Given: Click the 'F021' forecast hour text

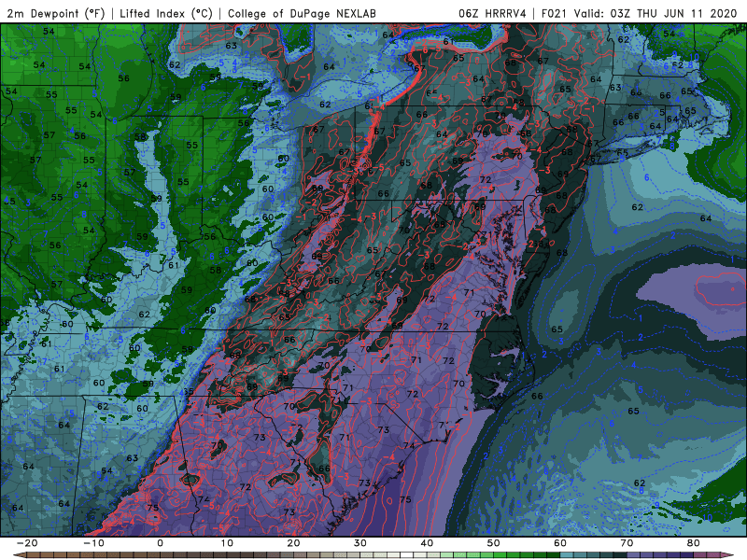Looking at the screenshot, I should pos(556,13).
